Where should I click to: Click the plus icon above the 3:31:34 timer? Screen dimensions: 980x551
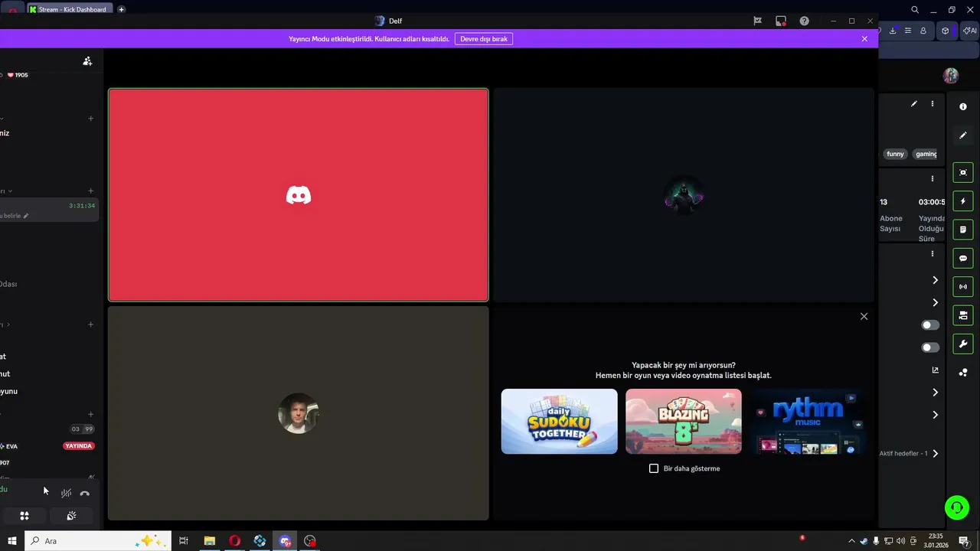tap(90, 191)
